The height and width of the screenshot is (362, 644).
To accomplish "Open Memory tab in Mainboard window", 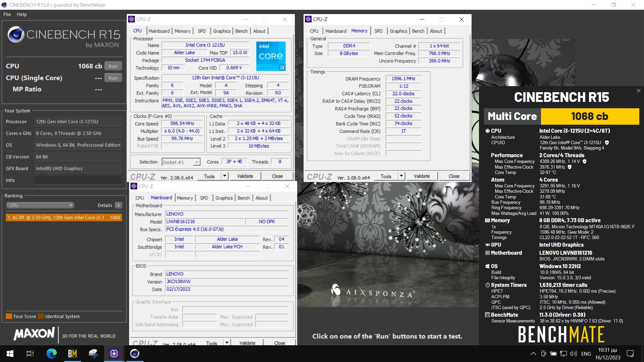I will pos(185,198).
